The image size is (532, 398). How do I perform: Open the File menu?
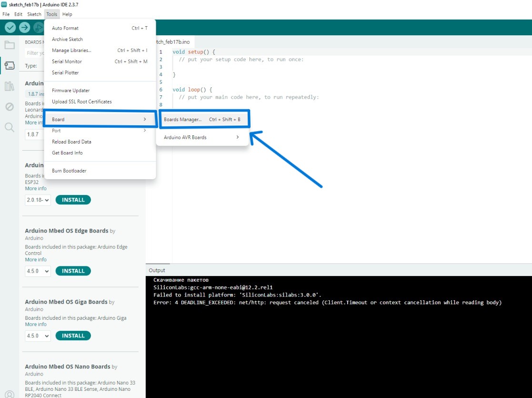click(6, 14)
